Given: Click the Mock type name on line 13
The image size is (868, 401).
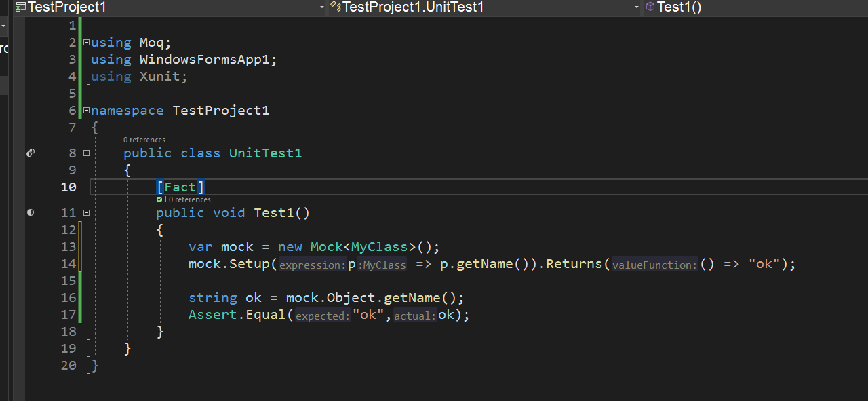Looking at the screenshot, I should pyautogui.click(x=327, y=247).
